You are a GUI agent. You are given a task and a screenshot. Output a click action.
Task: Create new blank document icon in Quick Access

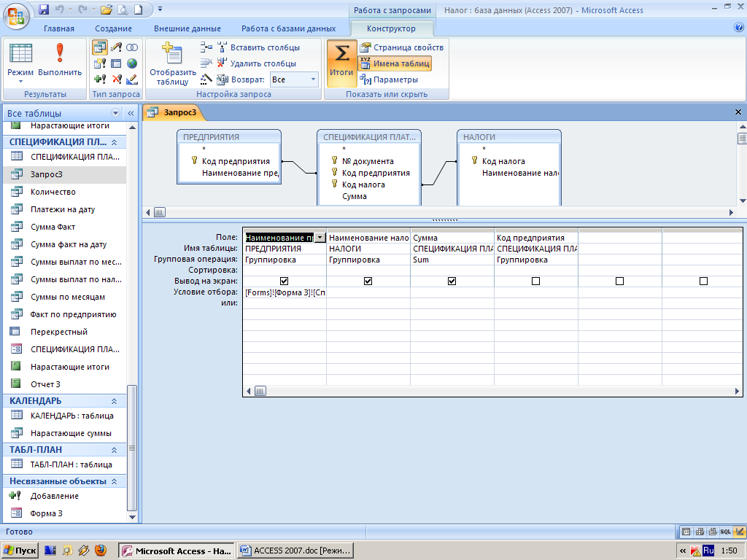pos(138,9)
